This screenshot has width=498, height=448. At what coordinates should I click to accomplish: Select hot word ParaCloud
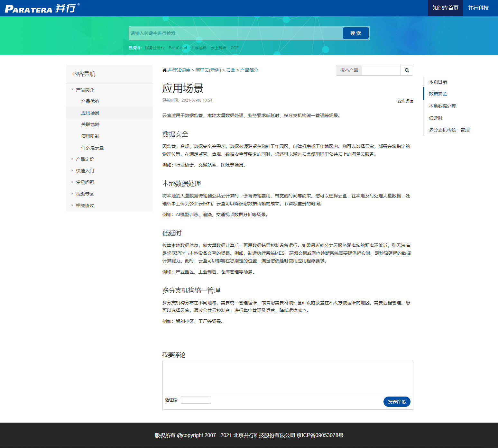coord(178,48)
